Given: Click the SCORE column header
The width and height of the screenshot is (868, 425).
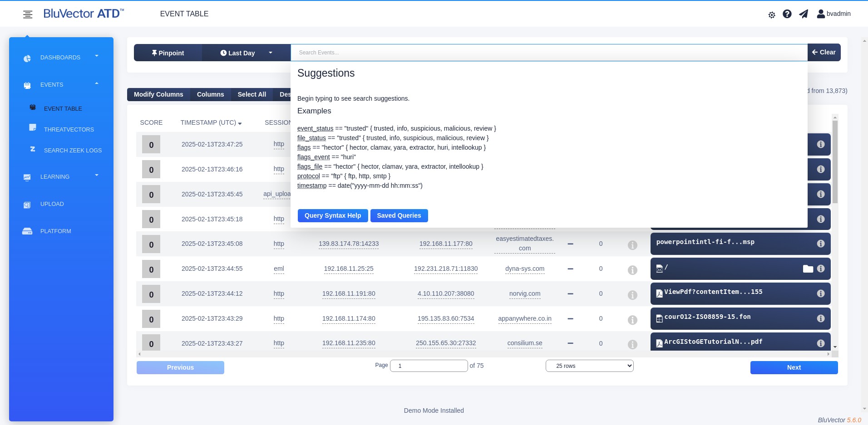Looking at the screenshot, I should coord(151,123).
